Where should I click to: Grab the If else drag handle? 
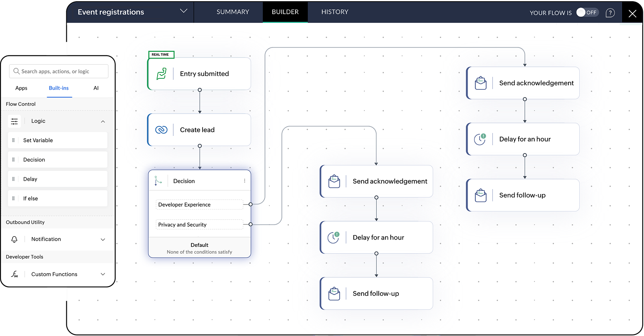click(13, 198)
